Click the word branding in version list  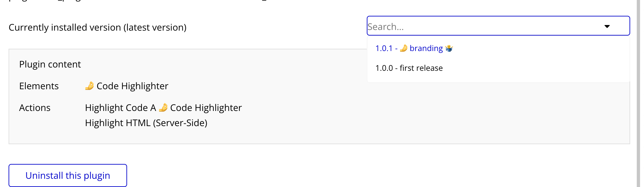(426, 48)
